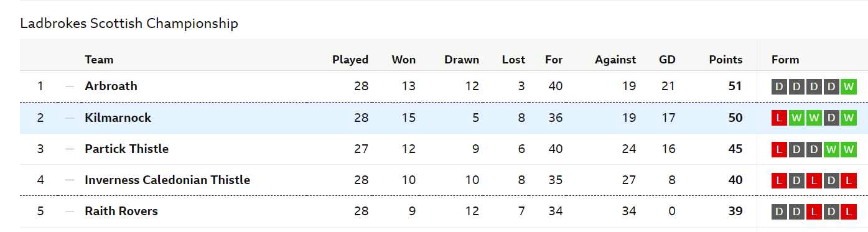The width and height of the screenshot is (868, 232).
Task: Open the Kilmarnock team link
Action: click(x=118, y=118)
